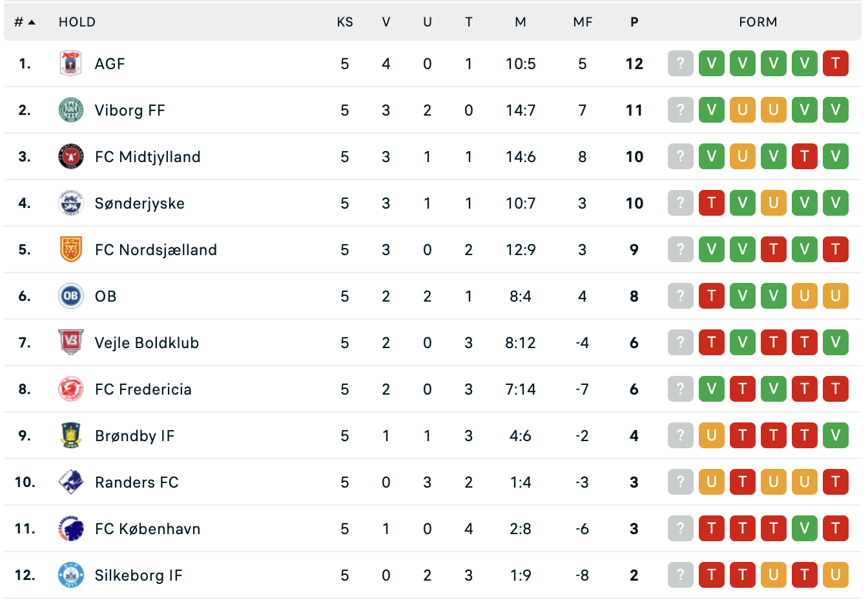Click AGF's red T latest result badge
This screenshot has width=868, height=611.
coord(835,63)
